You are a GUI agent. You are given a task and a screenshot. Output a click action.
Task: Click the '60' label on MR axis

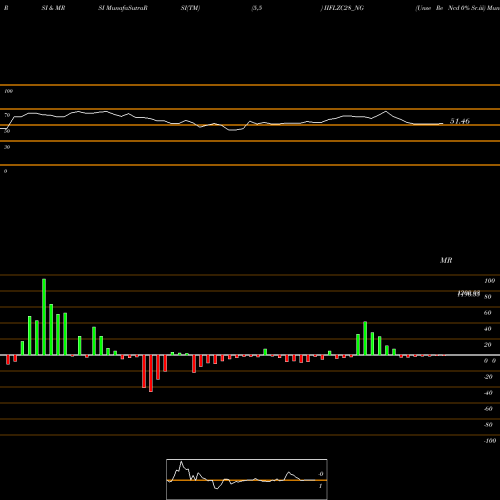coord(487,313)
